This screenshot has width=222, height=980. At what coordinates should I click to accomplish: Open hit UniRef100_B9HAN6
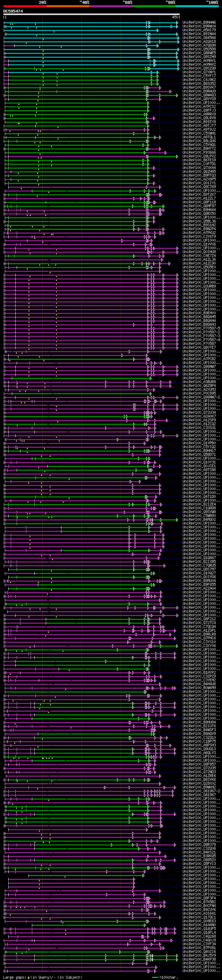pos(199,23)
